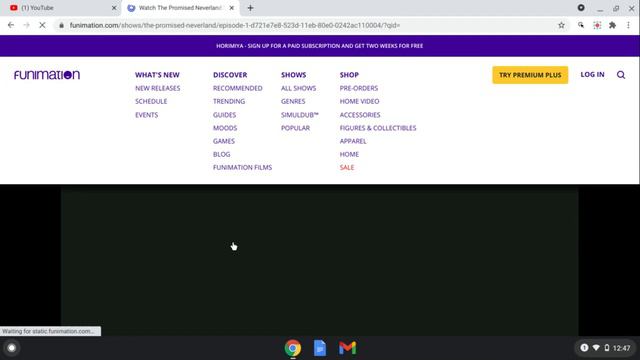Viewport: 640px width, 360px height.
Task: Open Chrome extensions puzzle icon
Action: click(613, 25)
